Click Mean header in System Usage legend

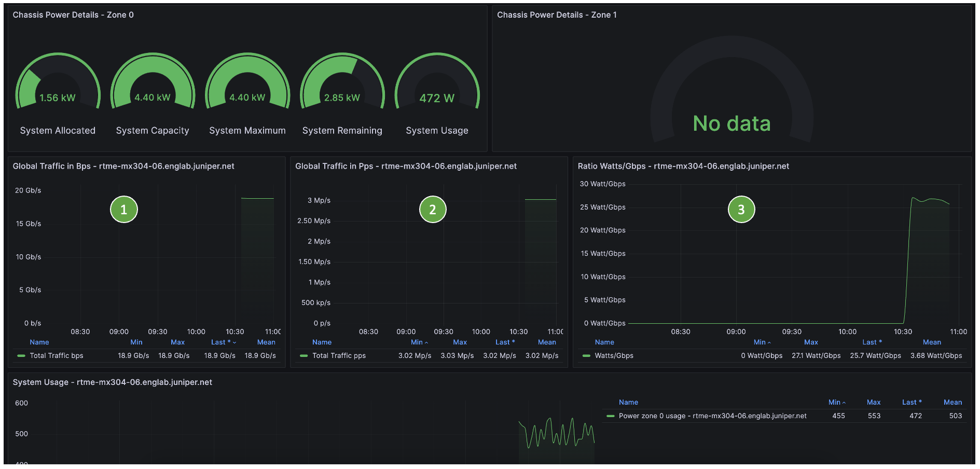click(953, 402)
